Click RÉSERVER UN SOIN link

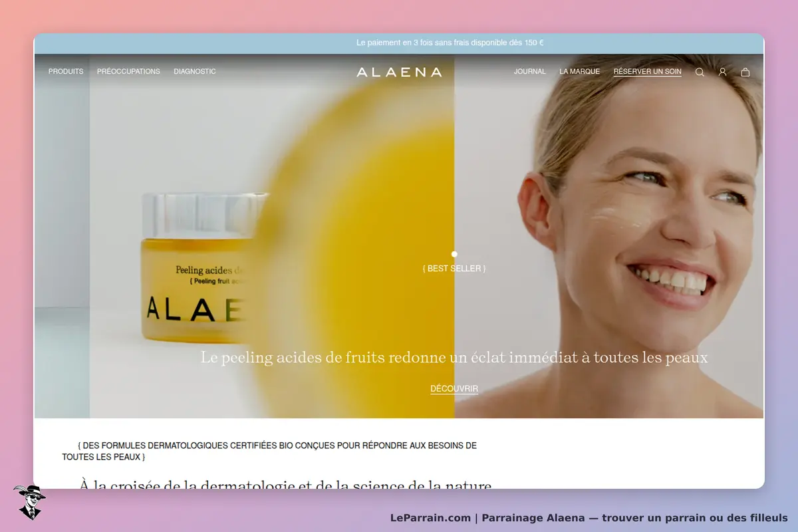(x=648, y=72)
